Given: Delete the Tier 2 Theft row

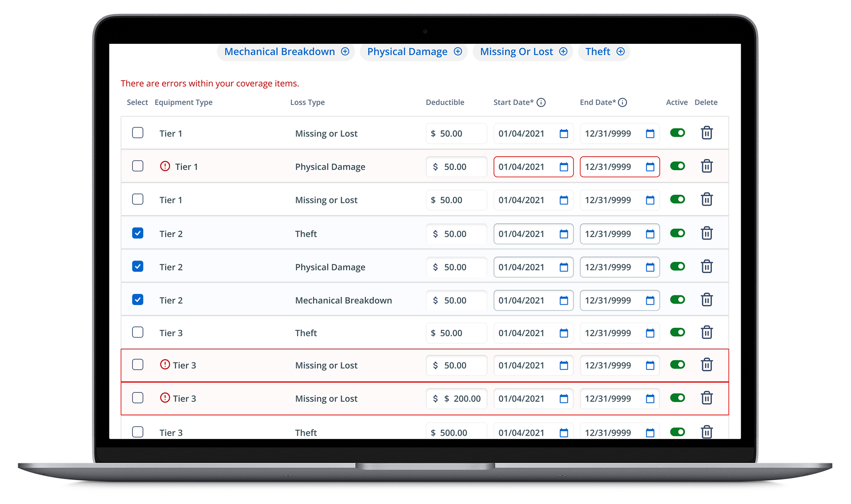Looking at the screenshot, I should 707,233.
